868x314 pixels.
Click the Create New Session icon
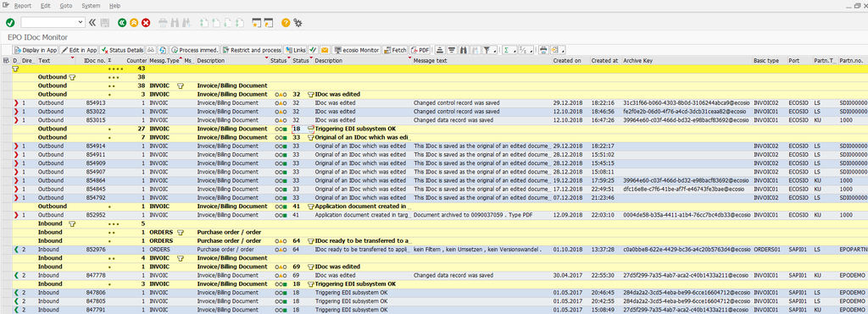point(255,23)
